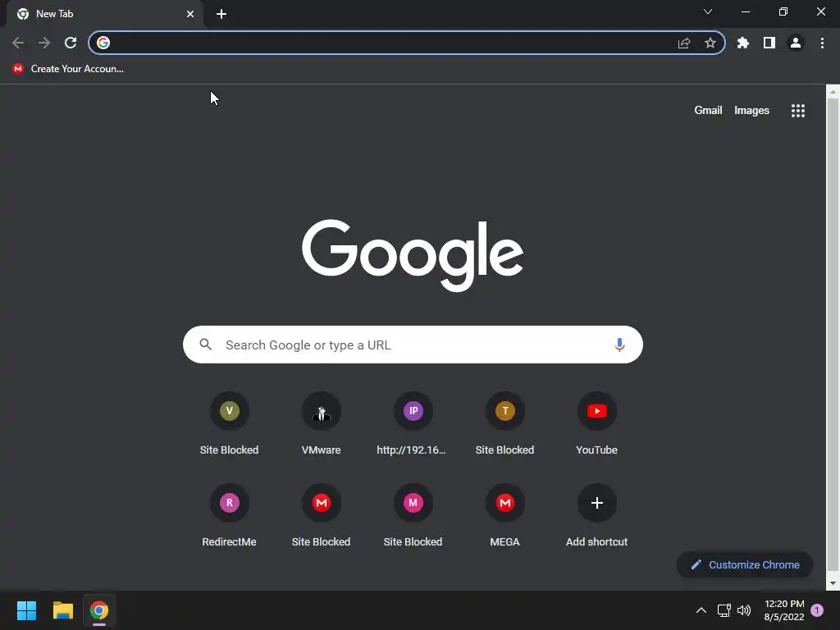Image resolution: width=840 pixels, height=630 pixels.
Task: Toggle the side panel
Action: [x=769, y=43]
